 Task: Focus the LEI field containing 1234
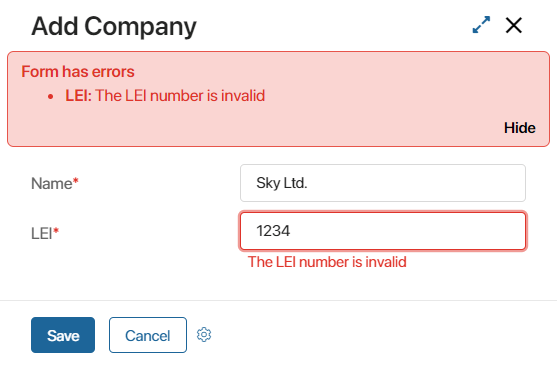tap(383, 231)
